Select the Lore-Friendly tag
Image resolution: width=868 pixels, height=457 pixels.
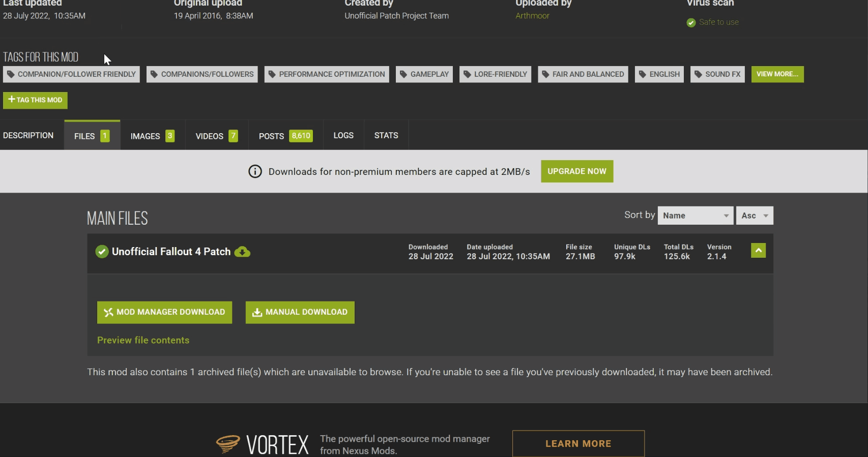coord(495,74)
